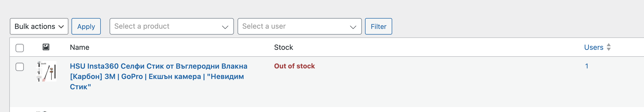
Task: Open the HSU Insta360 selfie stick thumbnail
Action: (46, 71)
